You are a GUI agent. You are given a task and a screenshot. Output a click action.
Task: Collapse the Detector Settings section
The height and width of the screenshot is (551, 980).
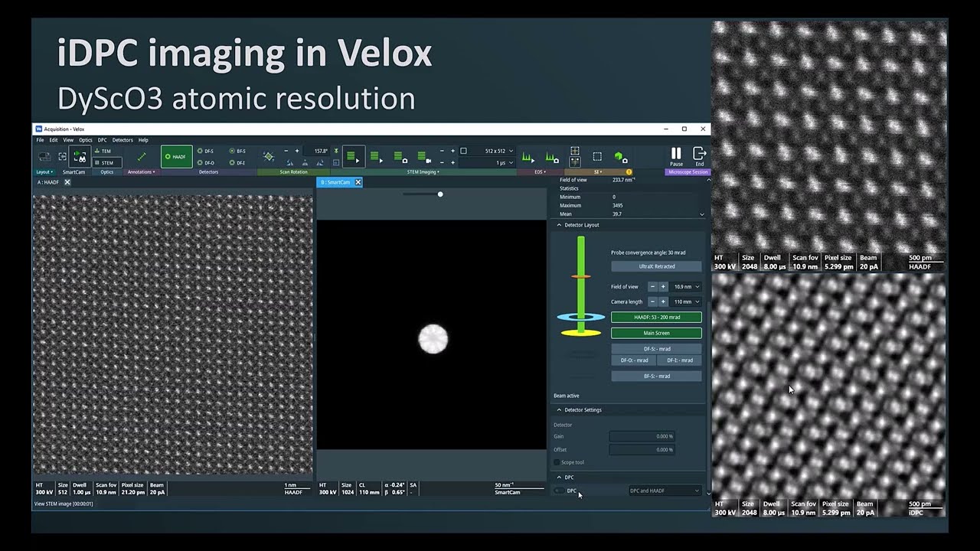(x=560, y=410)
